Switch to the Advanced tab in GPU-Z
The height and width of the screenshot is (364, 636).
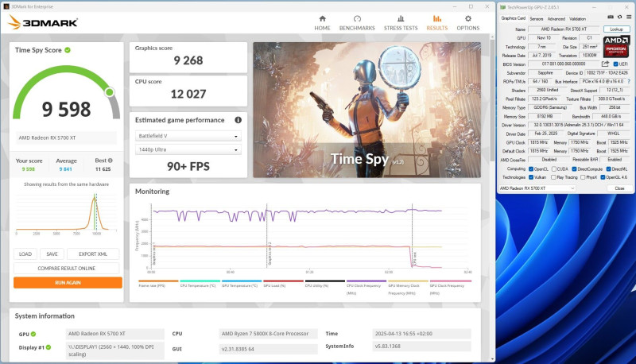556,18
